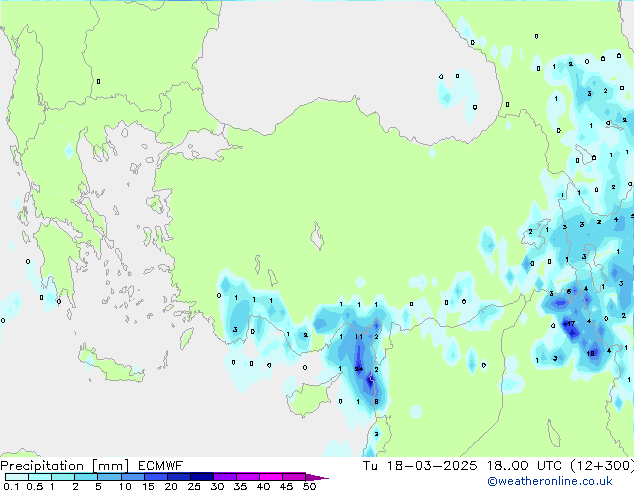Click the '18..00 UTC' time text
The height and width of the screenshot is (490, 634).
coord(524,466)
